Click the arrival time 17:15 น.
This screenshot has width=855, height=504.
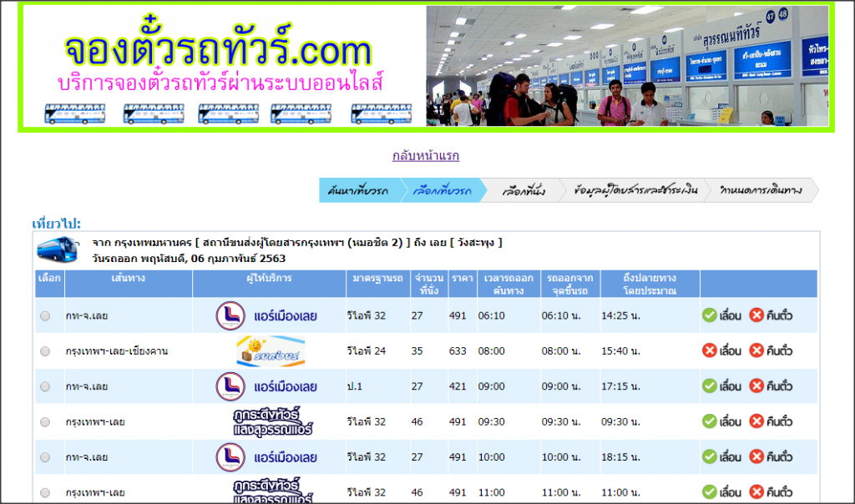click(x=620, y=386)
